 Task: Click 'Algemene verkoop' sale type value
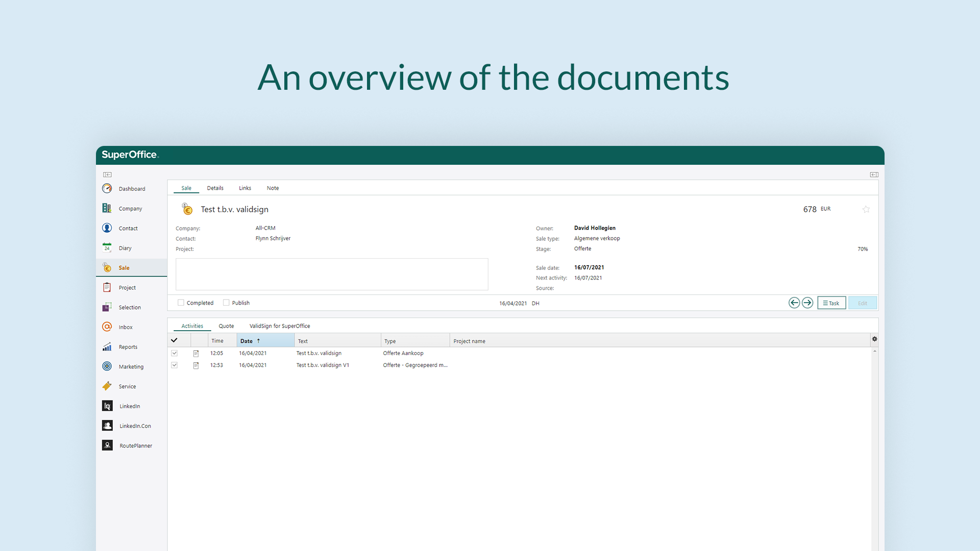[x=597, y=238]
